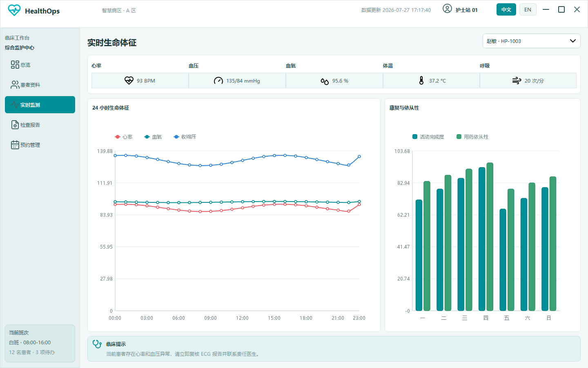Click the 总览 dashboard grid icon
This screenshot has height=368, width=588.
(15, 65)
